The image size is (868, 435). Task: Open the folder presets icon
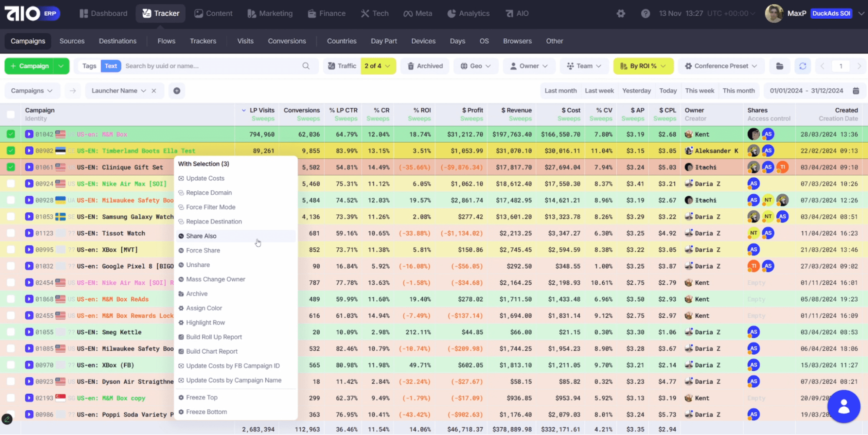(779, 66)
